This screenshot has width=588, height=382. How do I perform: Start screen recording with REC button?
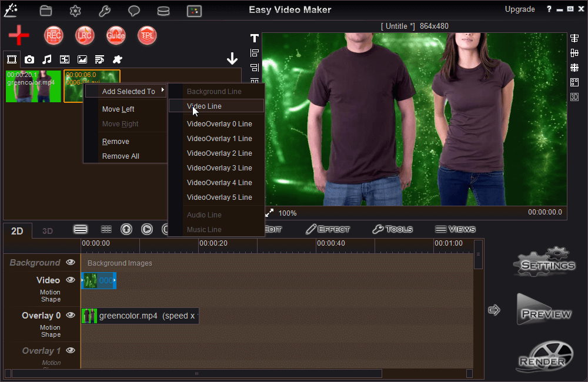pyautogui.click(x=54, y=36)
